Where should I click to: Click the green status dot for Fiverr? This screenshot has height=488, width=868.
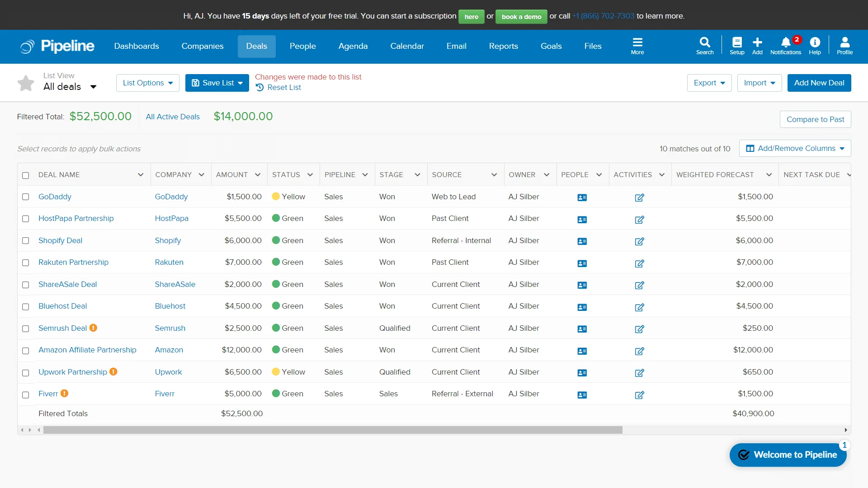(x=276, y=394)
